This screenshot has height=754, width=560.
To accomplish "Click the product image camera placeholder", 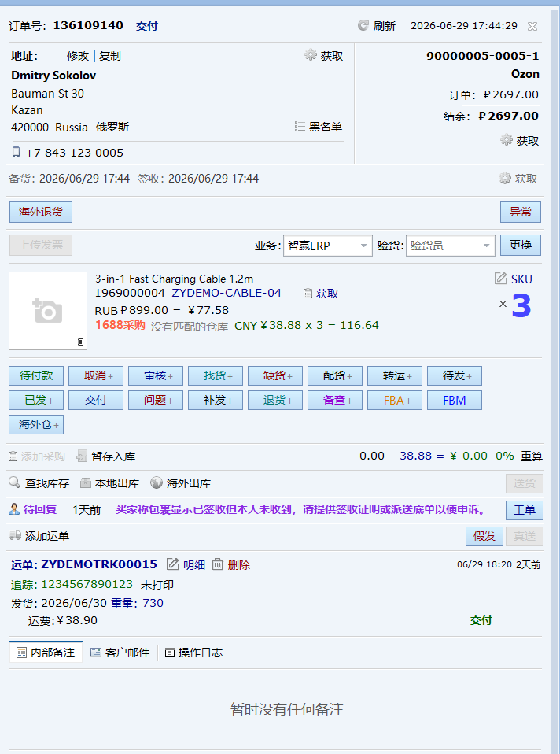I will point(48,311).
